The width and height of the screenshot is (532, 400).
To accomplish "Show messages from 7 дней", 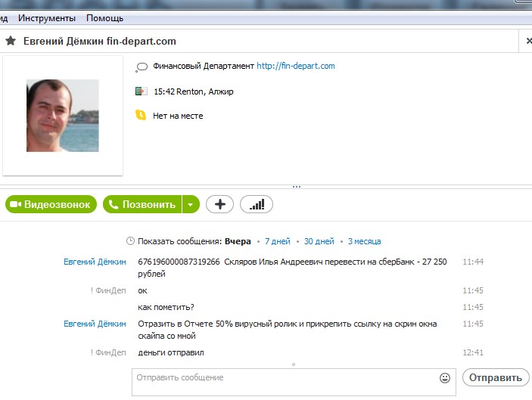I will coord(278,241).
